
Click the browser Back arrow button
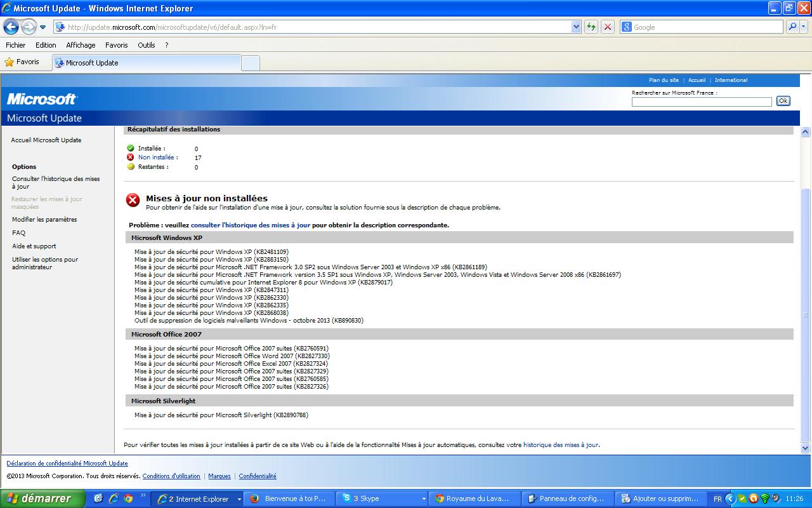[11, 27]
